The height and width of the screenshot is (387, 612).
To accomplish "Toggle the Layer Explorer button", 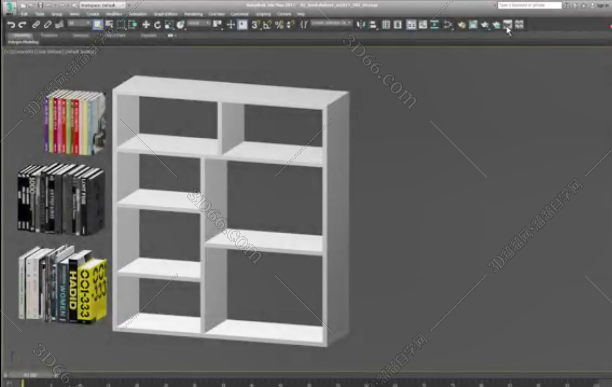I will [x=398, y=25].
